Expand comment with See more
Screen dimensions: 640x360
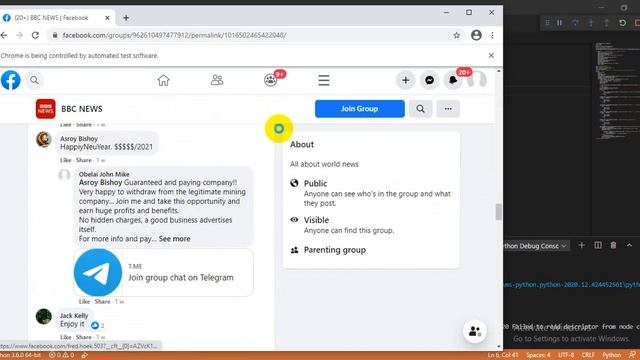click(174, 239)
